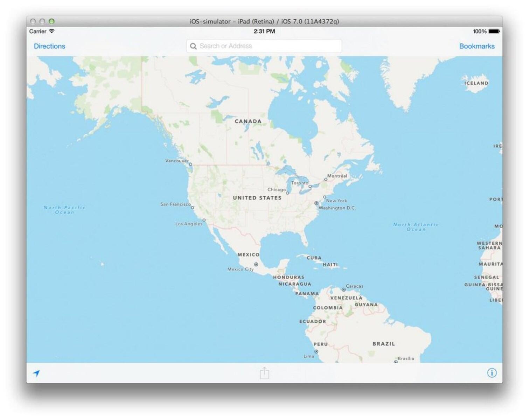Click the simulator window minimize button
Screen dimensions: 529x420
(x=42, y=21)
